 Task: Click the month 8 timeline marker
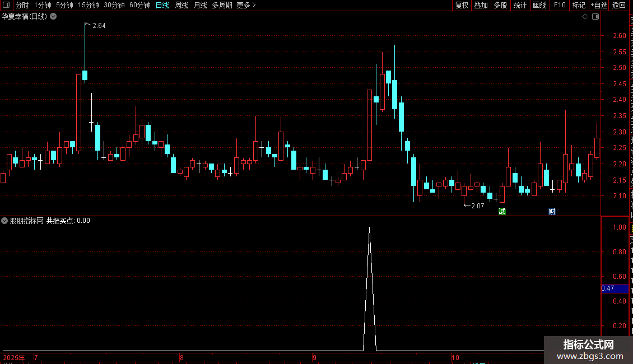(181, 357)
